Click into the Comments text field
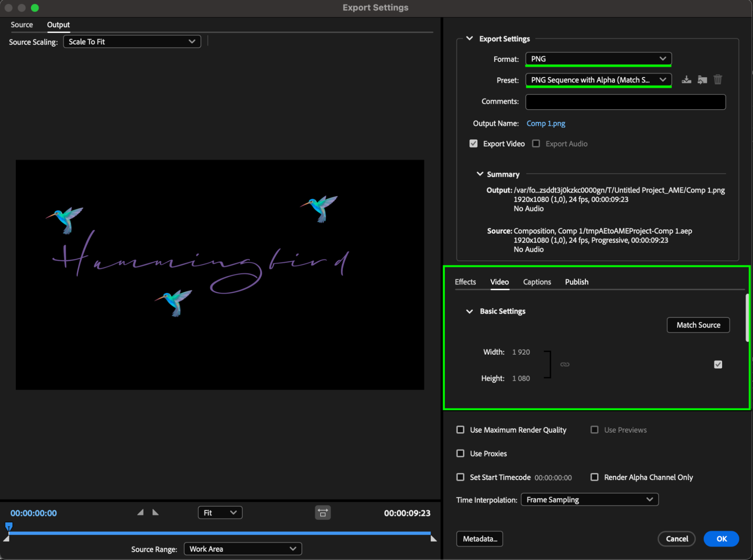The width and height of the screenshot is (753, 560). pos(625,102)
